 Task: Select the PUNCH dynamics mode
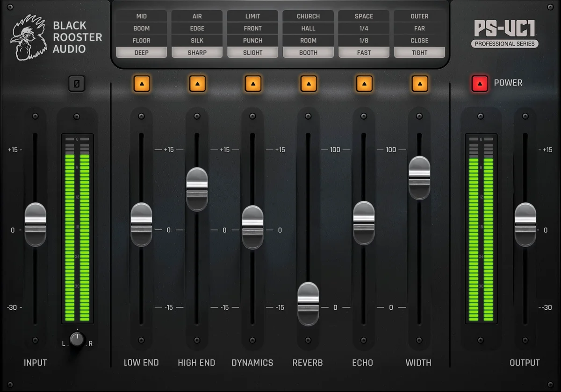[x=252, y=40]
